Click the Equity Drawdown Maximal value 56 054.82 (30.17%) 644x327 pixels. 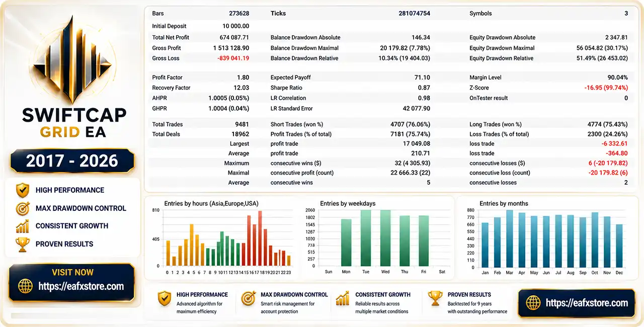click(x=602, y=48)
